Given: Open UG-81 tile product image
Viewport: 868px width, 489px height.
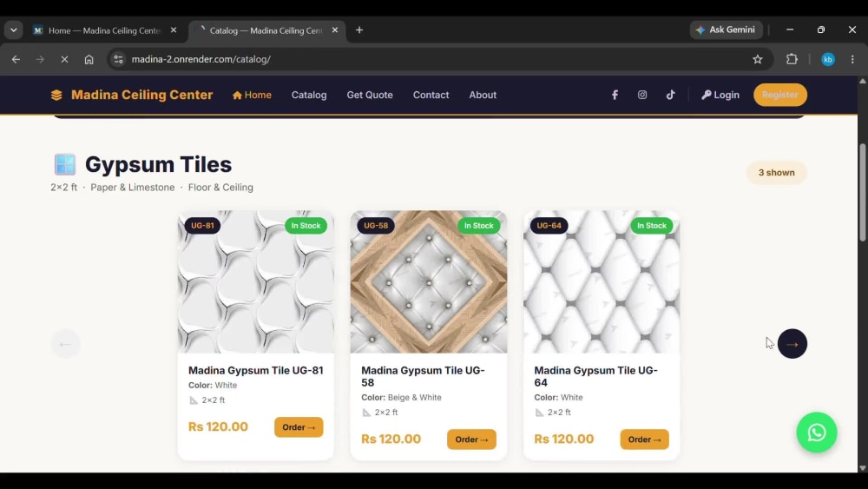Looking at the screenshot, I should 256,282.
